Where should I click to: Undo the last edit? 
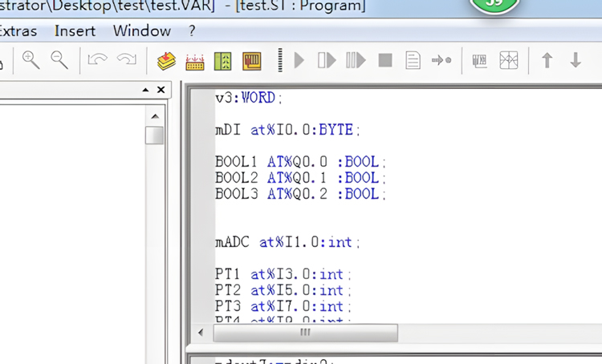point(98,60)
